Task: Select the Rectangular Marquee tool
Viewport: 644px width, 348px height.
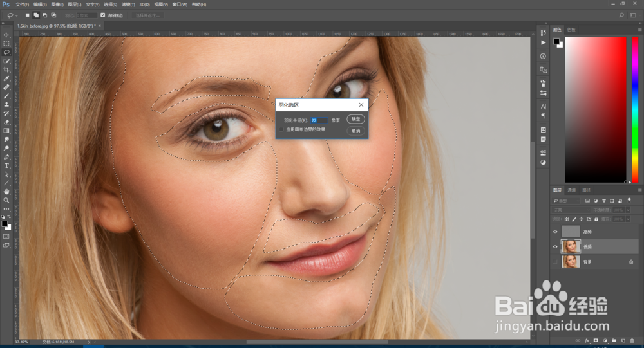Action: click(6, 44)
